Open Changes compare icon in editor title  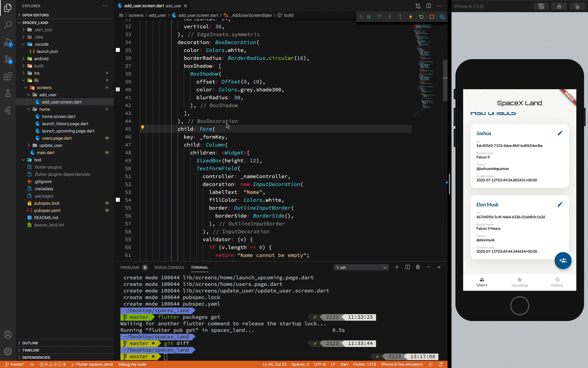coord(418,6)
